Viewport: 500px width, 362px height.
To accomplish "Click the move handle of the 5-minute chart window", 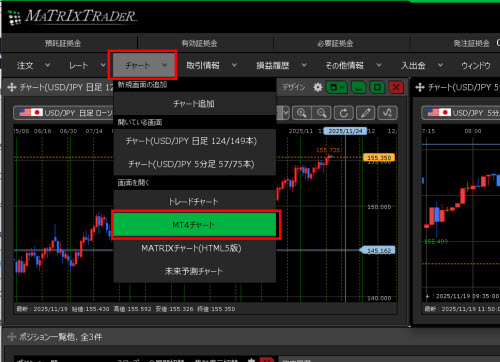I will 420,87.
